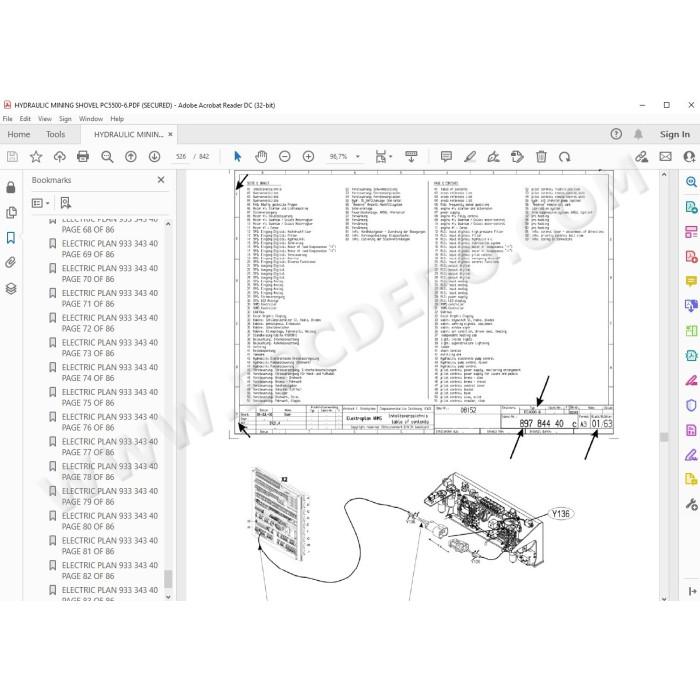Click the bookmarks list scrollbar thumb
This screenshot has width=700, height=700.
168,579
